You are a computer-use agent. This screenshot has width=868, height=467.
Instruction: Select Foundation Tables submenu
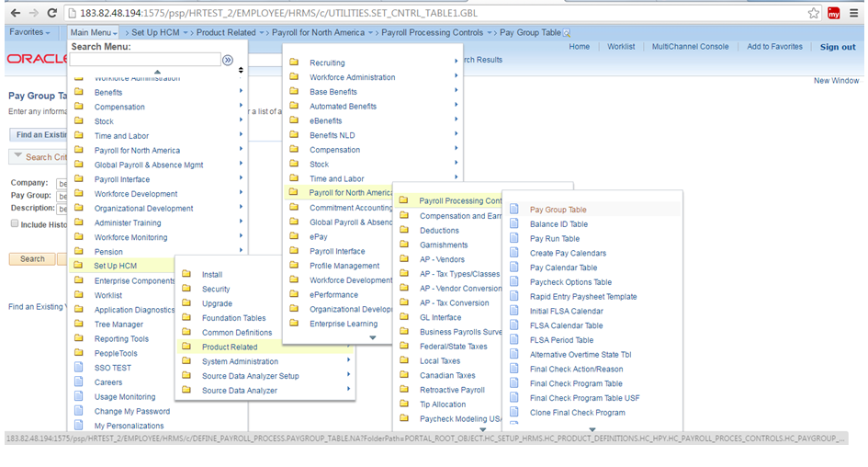[233, 318]
